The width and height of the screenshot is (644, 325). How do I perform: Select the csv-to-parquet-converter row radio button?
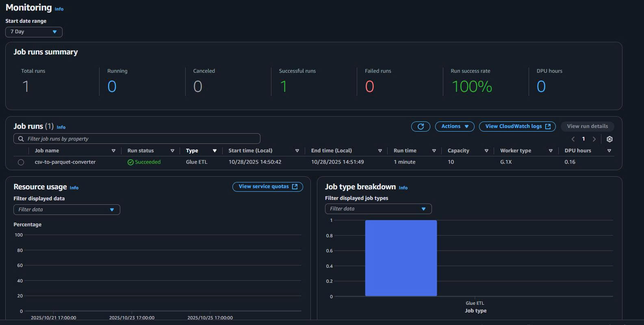[21, 162]
